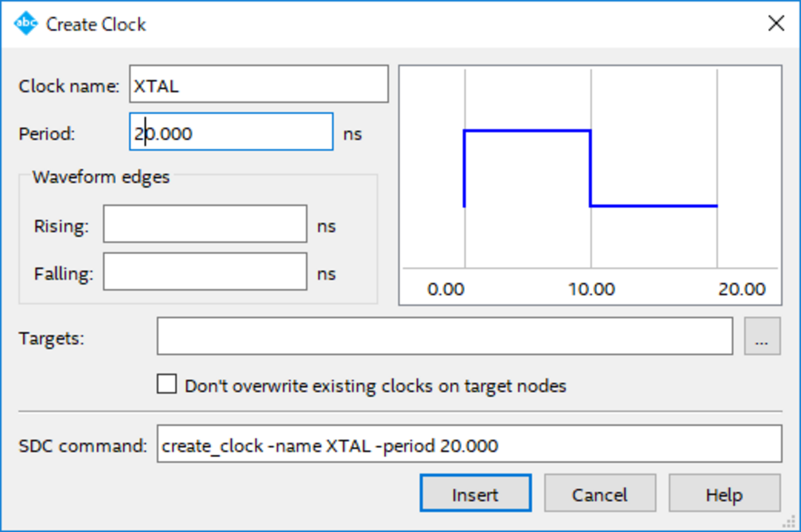Click the Insert button
This screenshot has height=532, width=801.
point(475,493)
